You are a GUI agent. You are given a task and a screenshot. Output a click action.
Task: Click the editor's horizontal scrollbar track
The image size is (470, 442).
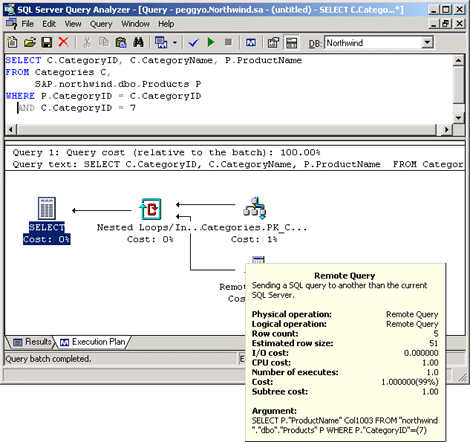[227, 129]
